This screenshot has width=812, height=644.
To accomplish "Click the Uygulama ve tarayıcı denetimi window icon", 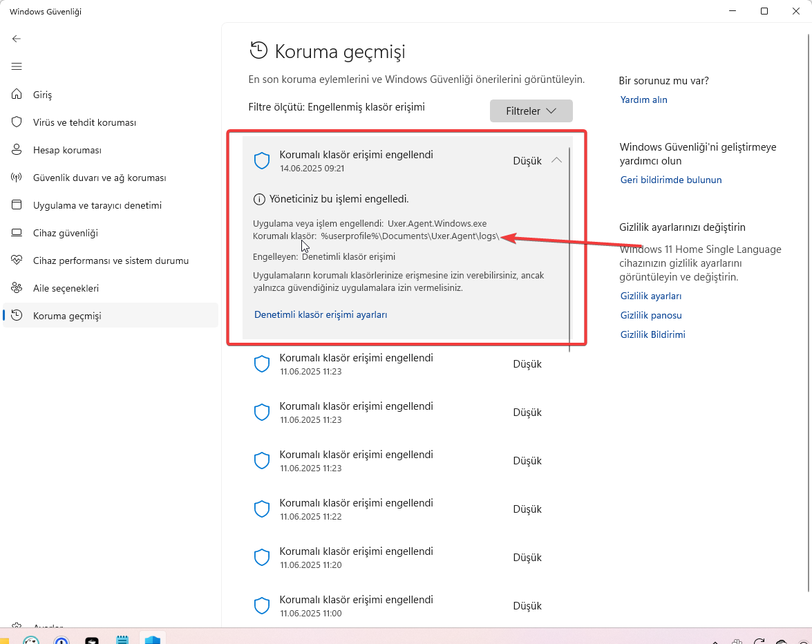I will tap(17, 205).
